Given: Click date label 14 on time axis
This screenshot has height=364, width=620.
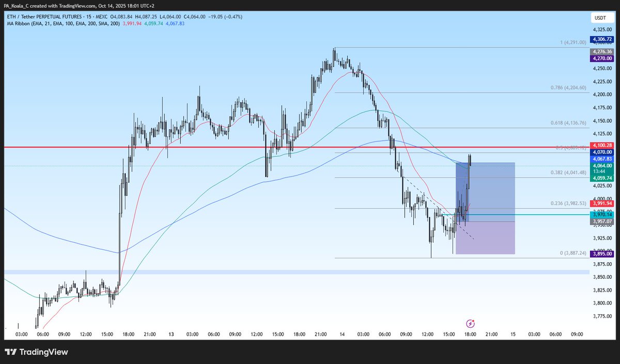Looking at the screenshot, I should point(342,335).
